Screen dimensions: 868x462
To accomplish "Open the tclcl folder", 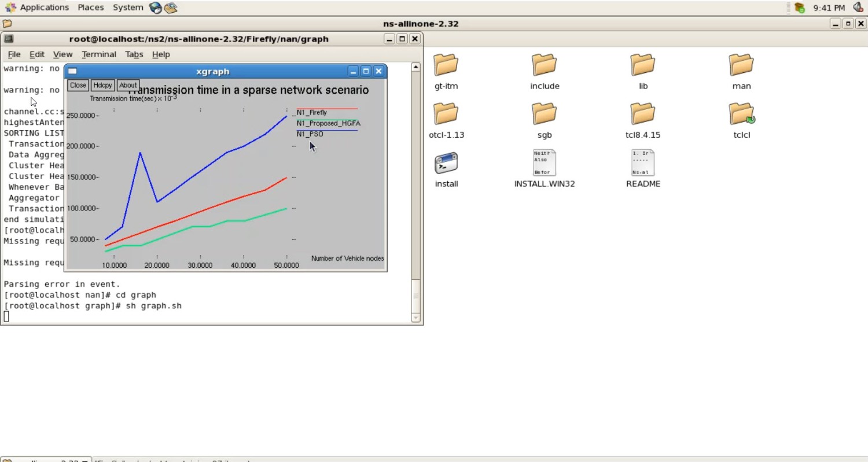I will [x=742, y=114].
